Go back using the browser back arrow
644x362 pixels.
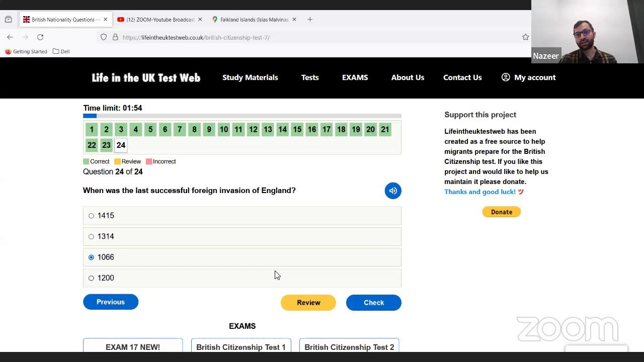(10, 37)
